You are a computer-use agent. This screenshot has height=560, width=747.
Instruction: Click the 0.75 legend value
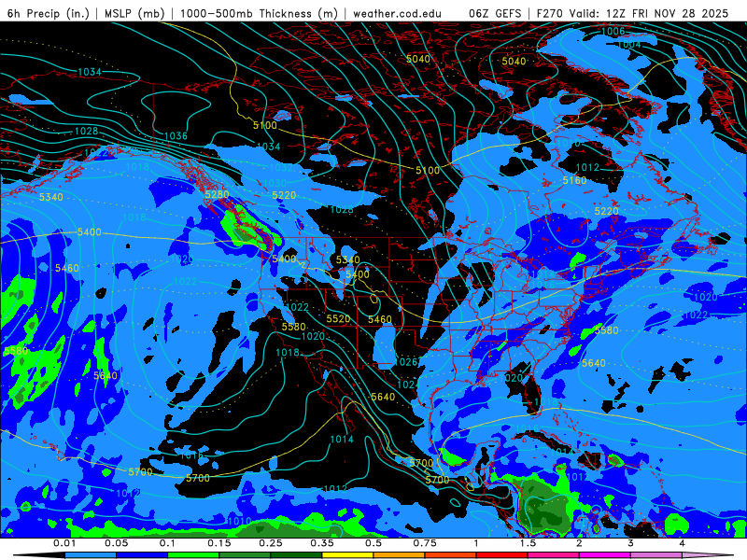(x=425, y=543)
